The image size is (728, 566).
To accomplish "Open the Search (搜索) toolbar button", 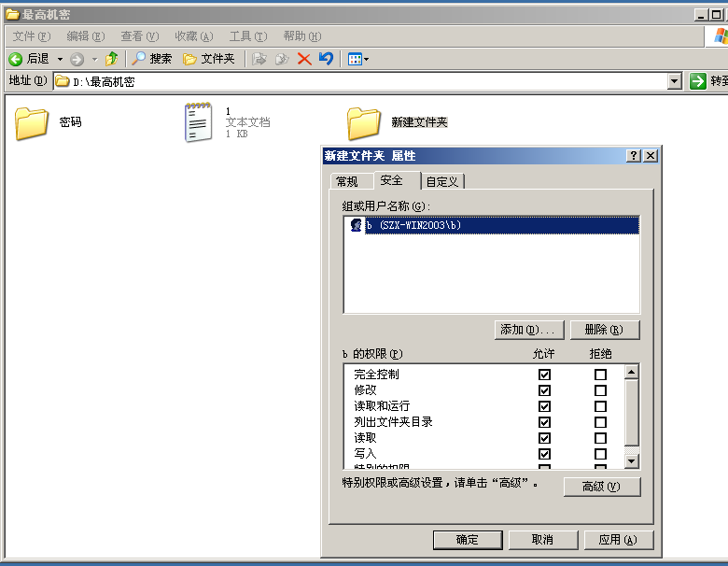I will [152, 59].
